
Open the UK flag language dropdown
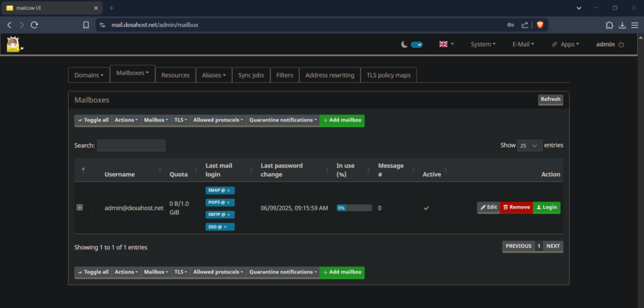point(447,44)
